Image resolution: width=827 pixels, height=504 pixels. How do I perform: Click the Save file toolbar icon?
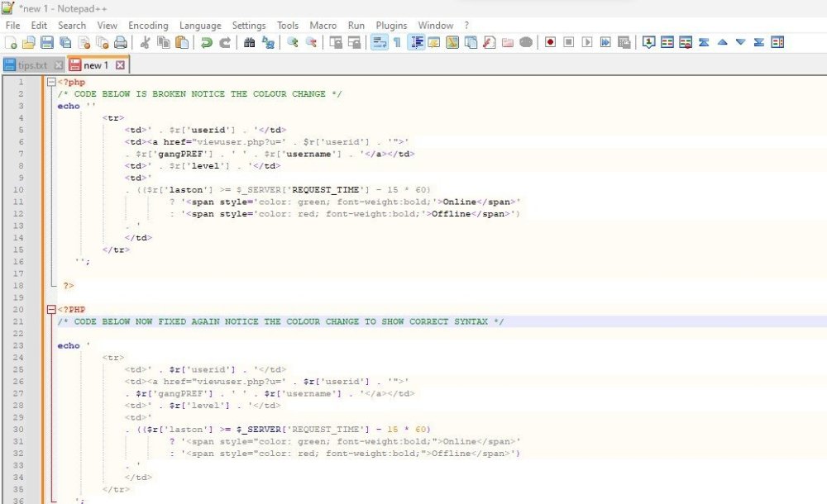[47, 43]
